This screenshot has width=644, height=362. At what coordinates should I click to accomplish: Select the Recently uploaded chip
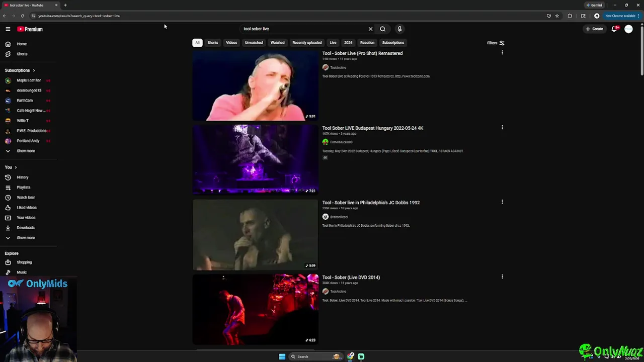click(x=307, y=43)
